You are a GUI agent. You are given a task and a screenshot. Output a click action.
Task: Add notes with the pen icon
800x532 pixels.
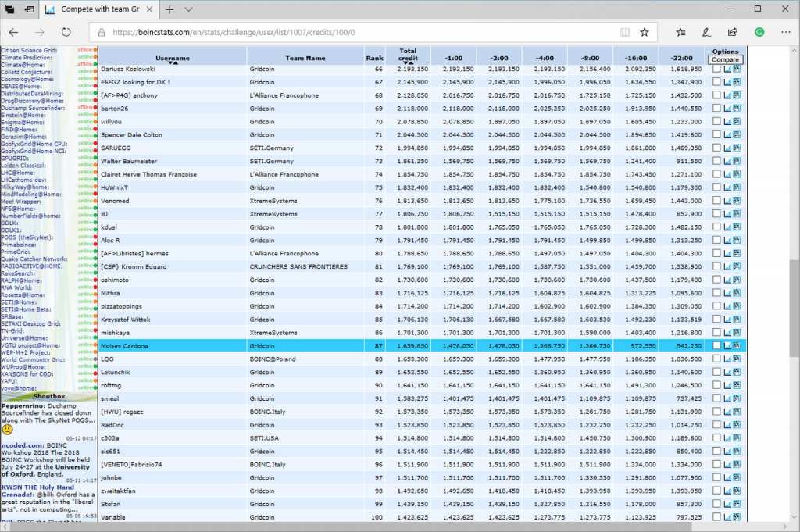(x=706, y=32)
